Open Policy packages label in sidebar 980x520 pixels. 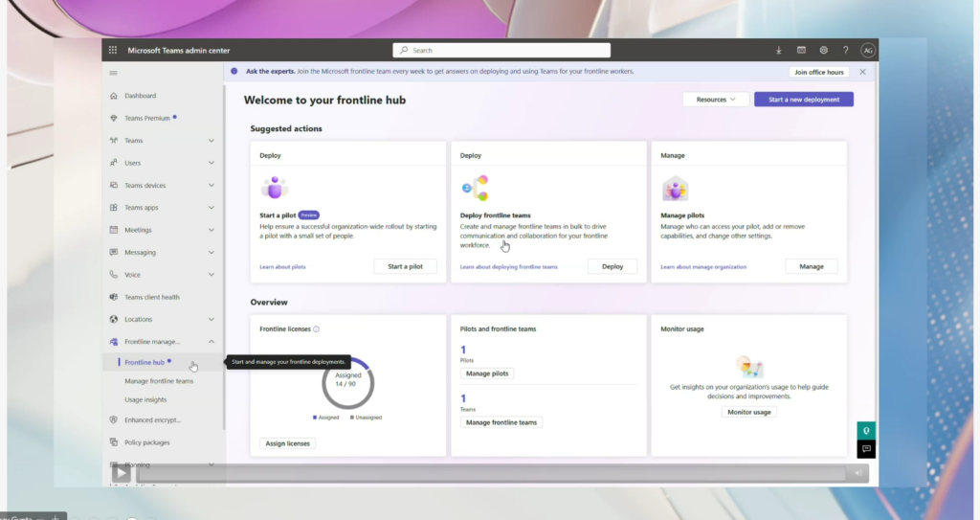tap(146, 442)
